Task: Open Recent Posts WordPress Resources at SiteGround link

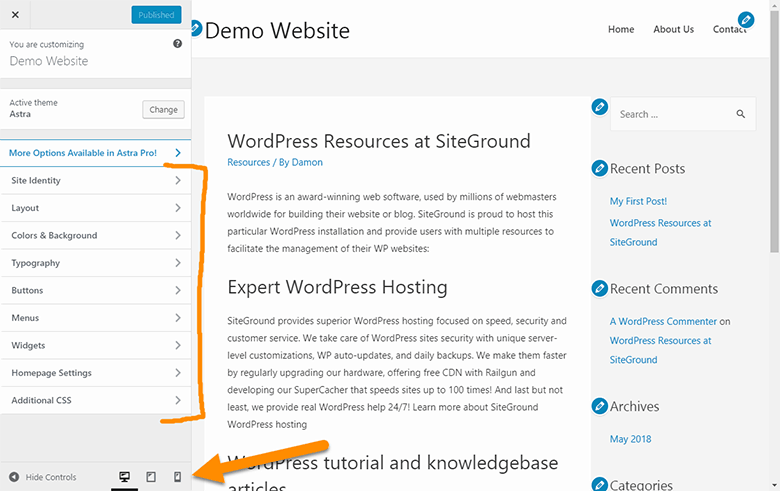Action: (661, 232)
